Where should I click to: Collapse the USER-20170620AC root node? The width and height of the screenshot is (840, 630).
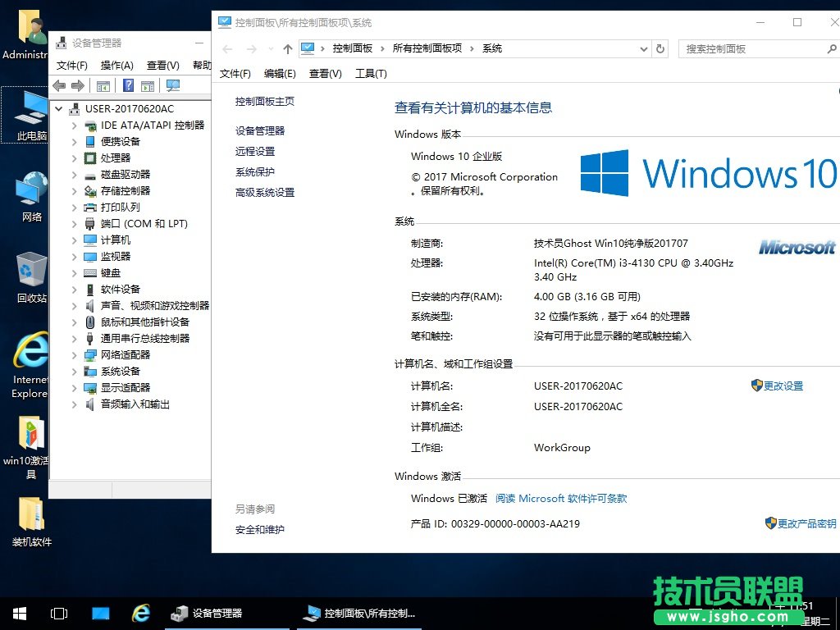pyautogui.click(x=58, y=109)
